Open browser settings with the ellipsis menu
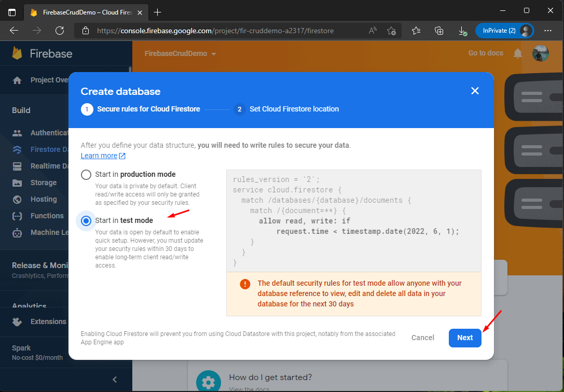 tap(548, 31)
